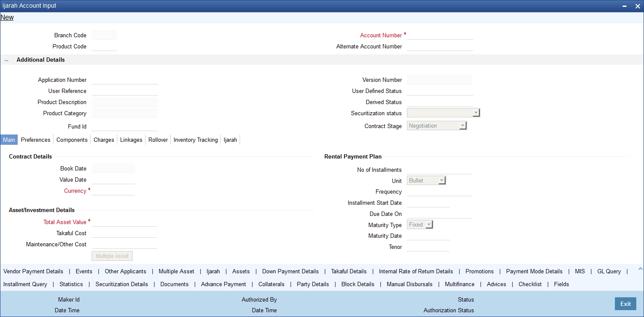Open the Contract Stage dropdown
644x317 pixels.
(463, 126)
